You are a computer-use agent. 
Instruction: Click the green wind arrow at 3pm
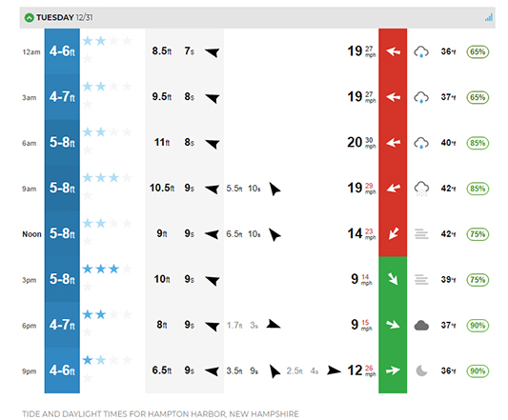(x=393, y=279)
